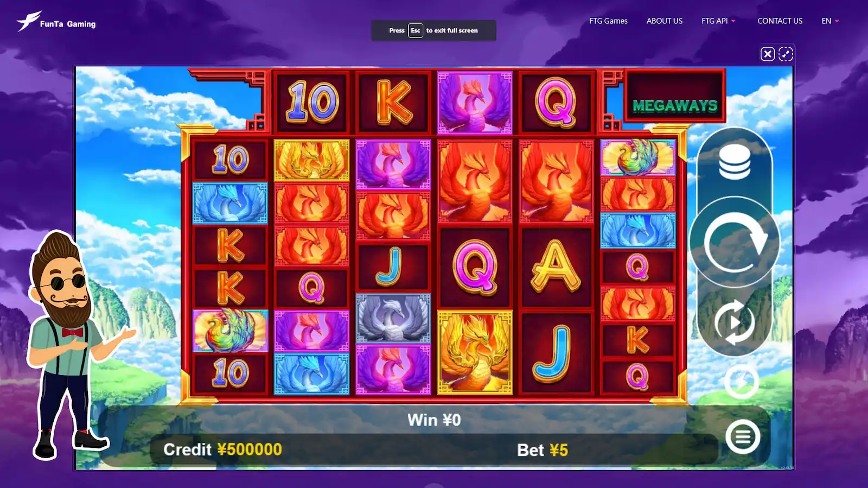Select the golden phoenix symbol on the fourth reel
The image size is (868, 488).
point(475,352)
